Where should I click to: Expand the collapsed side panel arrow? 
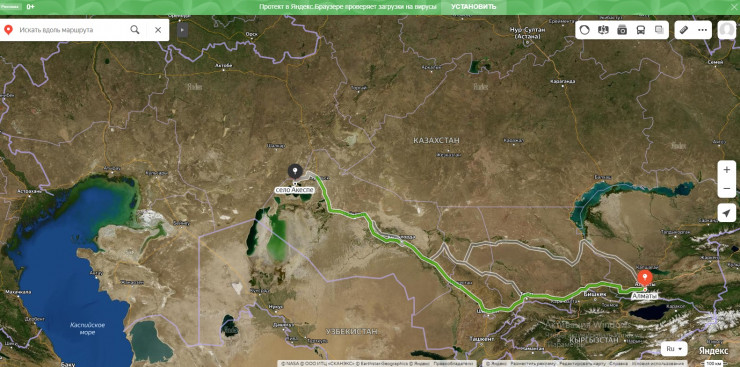click(x=183, y=30)
